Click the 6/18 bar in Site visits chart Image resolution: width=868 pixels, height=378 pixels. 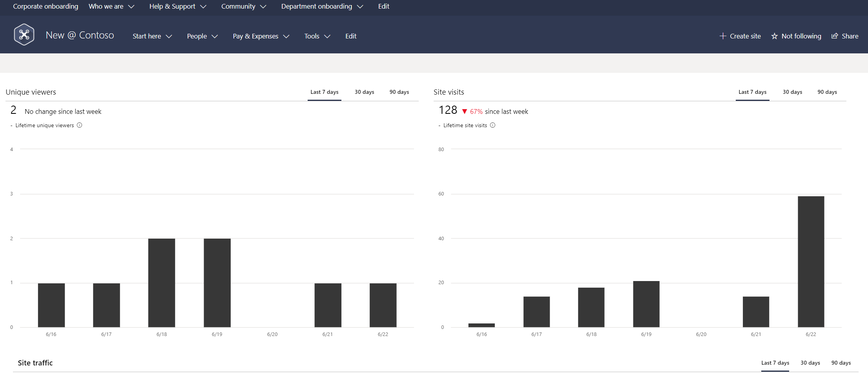coord(591,307)
